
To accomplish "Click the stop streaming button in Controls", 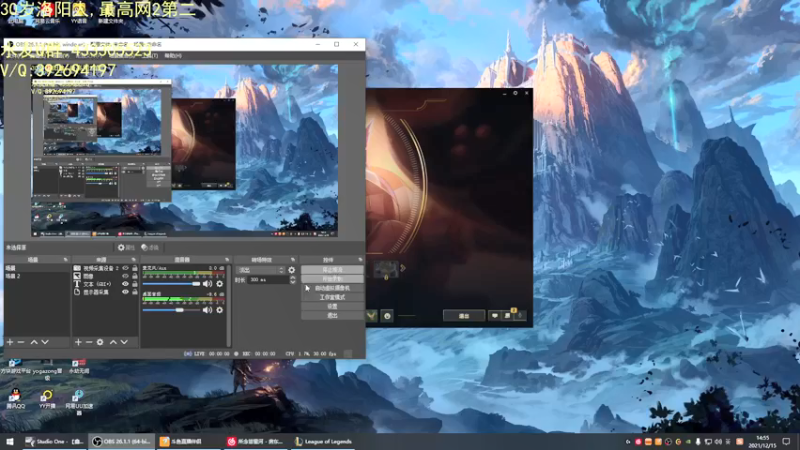I will pos(332,270).
